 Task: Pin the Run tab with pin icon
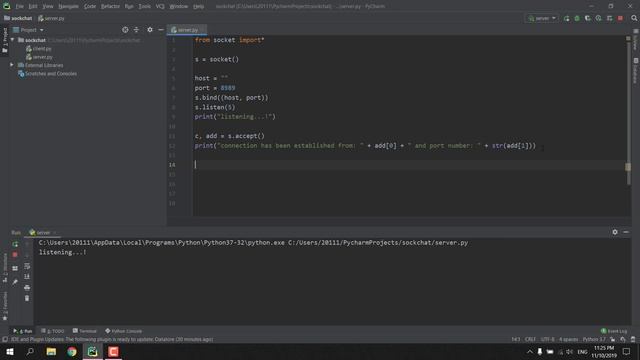click(x=15, y=282)
